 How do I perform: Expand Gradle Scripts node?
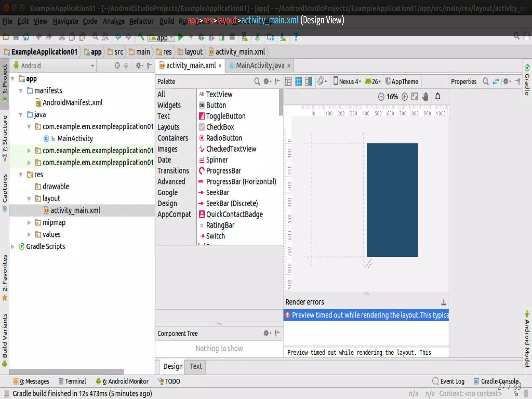[x=12, y=247]
